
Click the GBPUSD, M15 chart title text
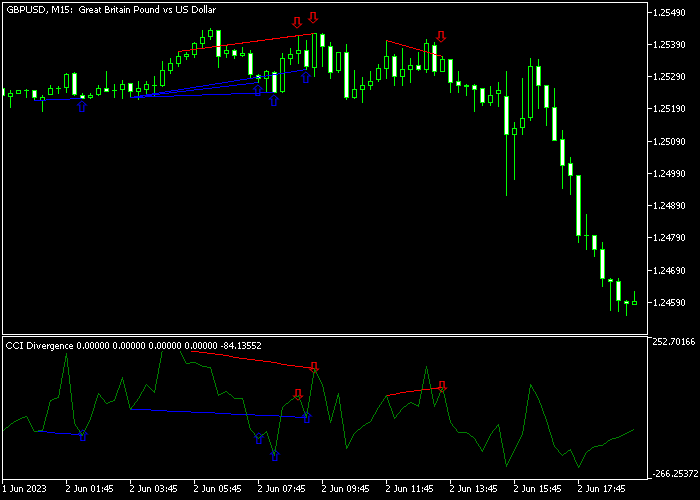point(111,9)
